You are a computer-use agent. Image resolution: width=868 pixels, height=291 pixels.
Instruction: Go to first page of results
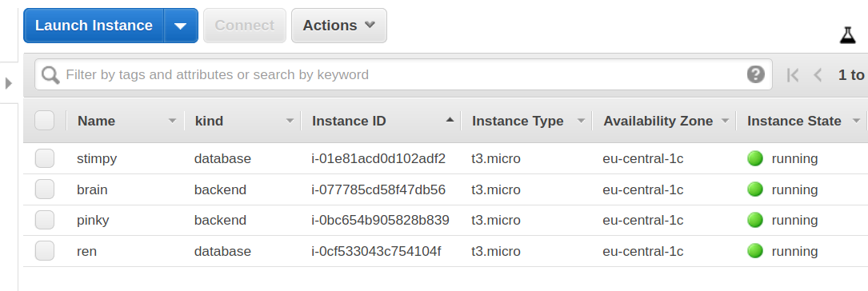click(x=793, y=74)
